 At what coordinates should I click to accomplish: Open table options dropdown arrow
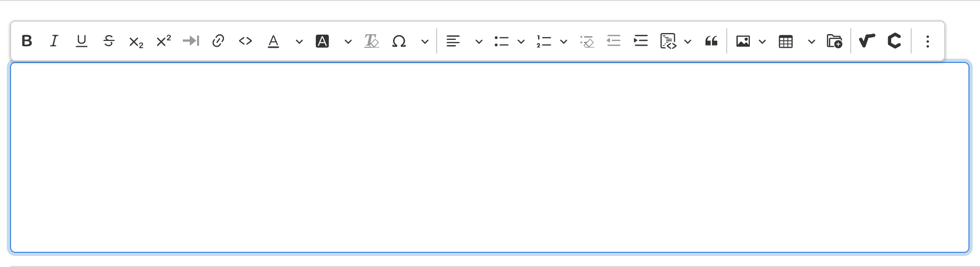click(x=811, y=41)
